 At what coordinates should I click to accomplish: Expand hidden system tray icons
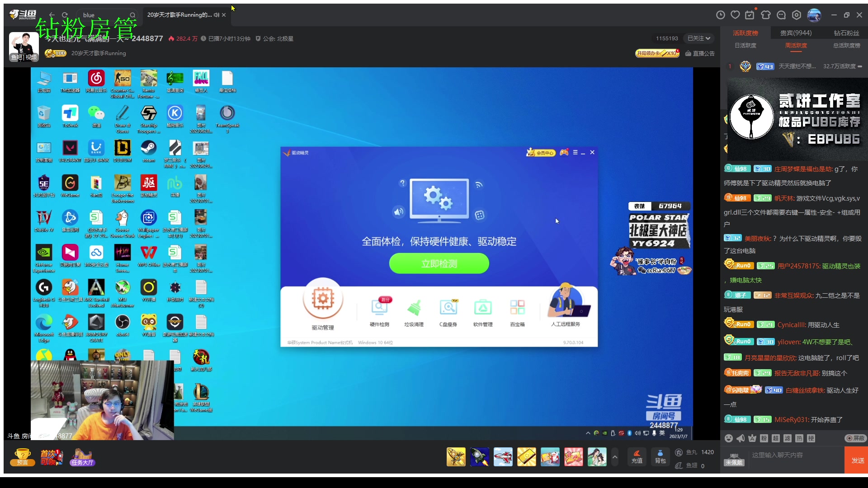tap(588, 433)
